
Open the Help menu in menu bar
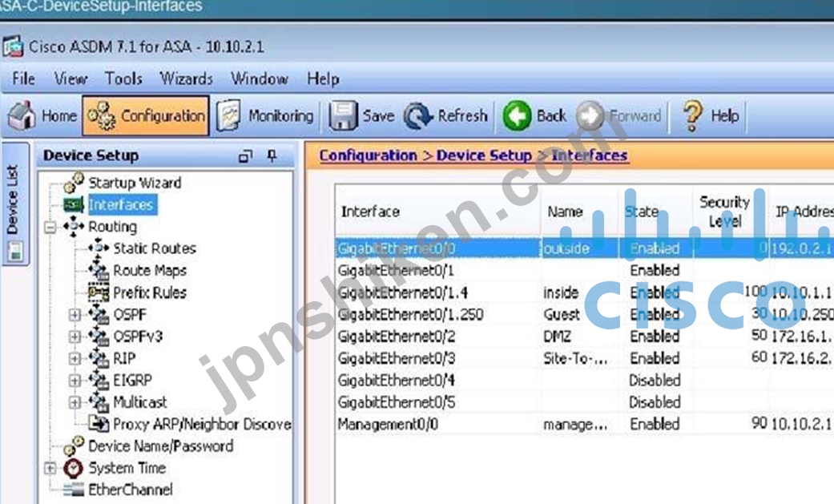pyautogui.click(x=323, y=79)
